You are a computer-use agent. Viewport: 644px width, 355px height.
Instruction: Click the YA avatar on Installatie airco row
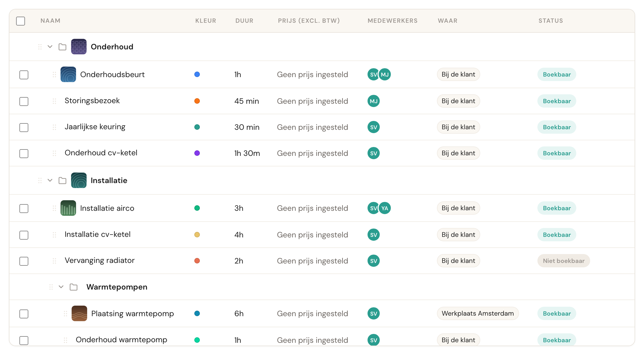coord(385,208)
